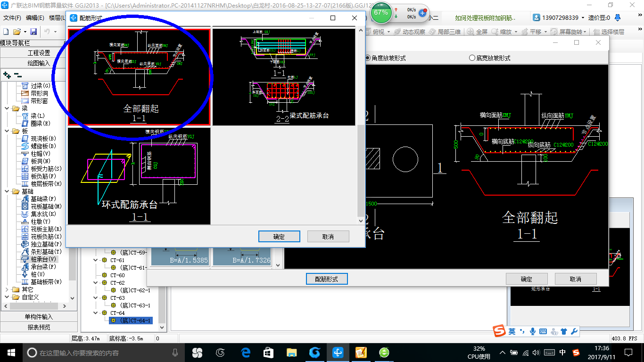Select 螺旋板(B) component item
Image resolution: width=644 pixels, height=362 pixels.
tap(43, 146)
